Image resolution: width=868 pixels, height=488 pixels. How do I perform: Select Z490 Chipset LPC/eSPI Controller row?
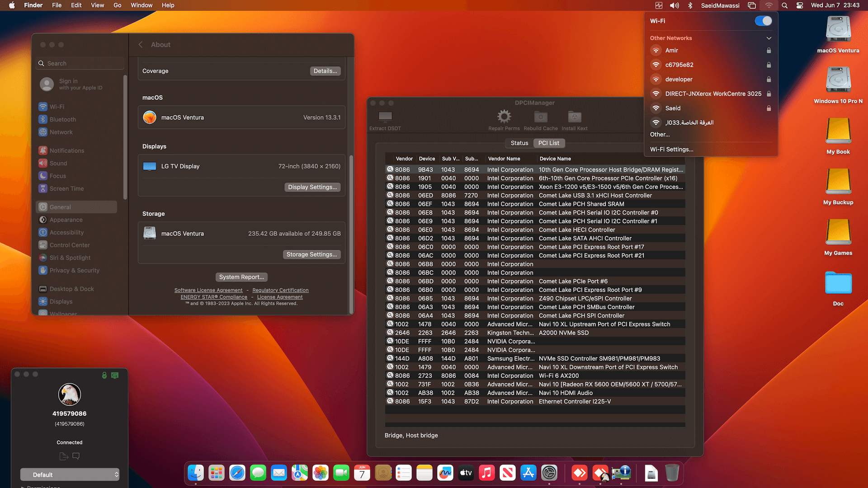[x=535, y=298]
